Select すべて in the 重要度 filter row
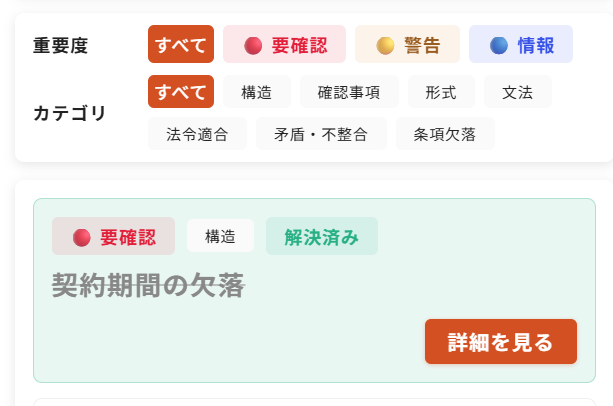Screen dimensions: 613x406 point(181,45)
